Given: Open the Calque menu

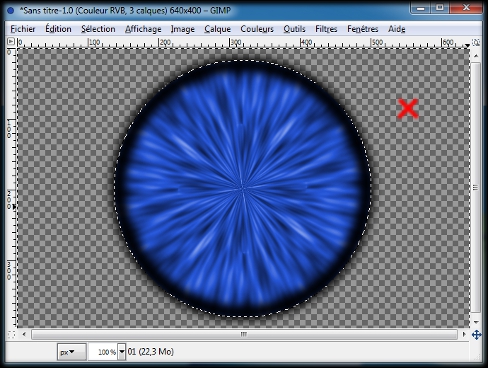Looking at the screenshot, I should 217,29.
